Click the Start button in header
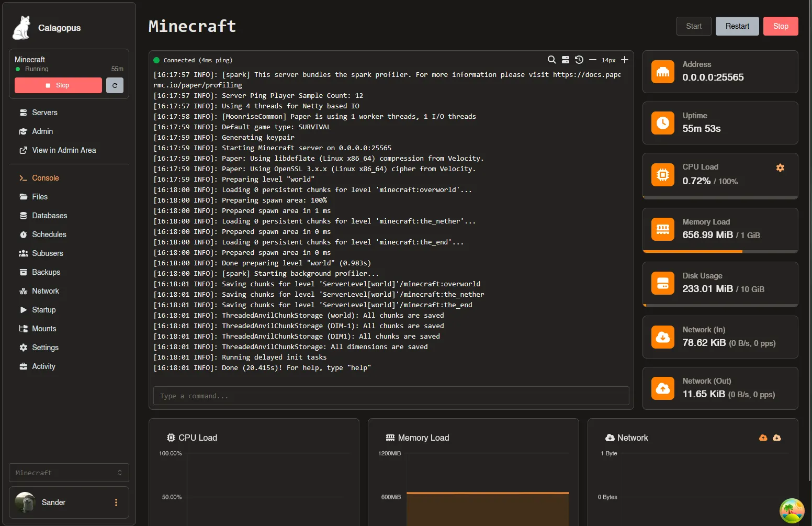812x526 pixels. coord(694,26)
